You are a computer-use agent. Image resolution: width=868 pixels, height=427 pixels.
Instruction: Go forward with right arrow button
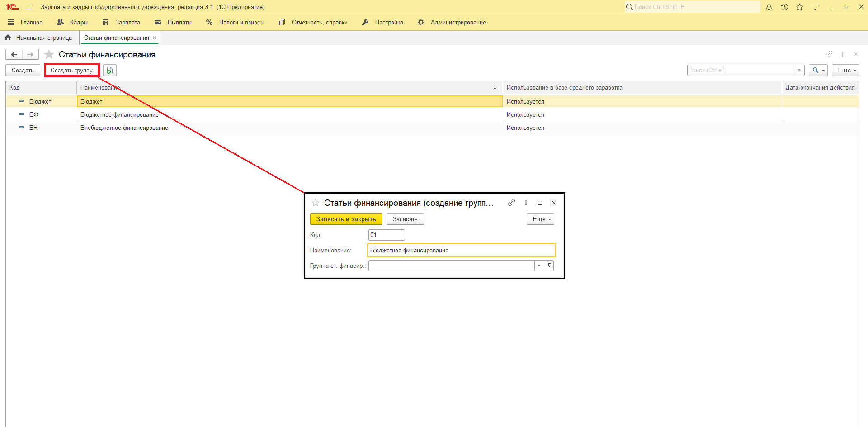point(30,55)
